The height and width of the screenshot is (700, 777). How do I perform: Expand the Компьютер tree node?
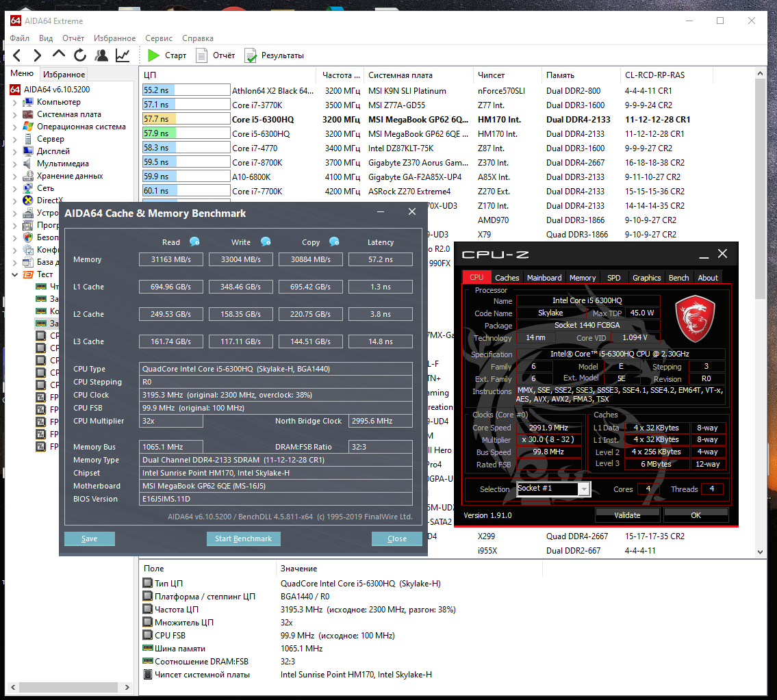pyautogui.click(x=14, y=103)
